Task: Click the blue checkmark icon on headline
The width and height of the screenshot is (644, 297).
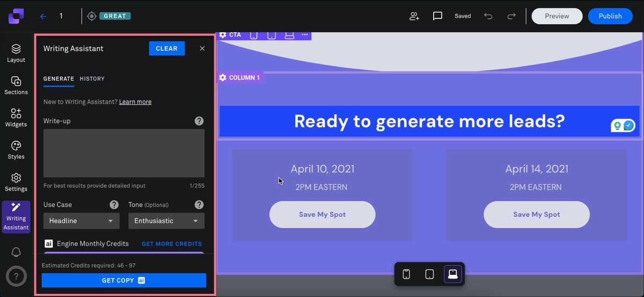Action: point(628,126)
